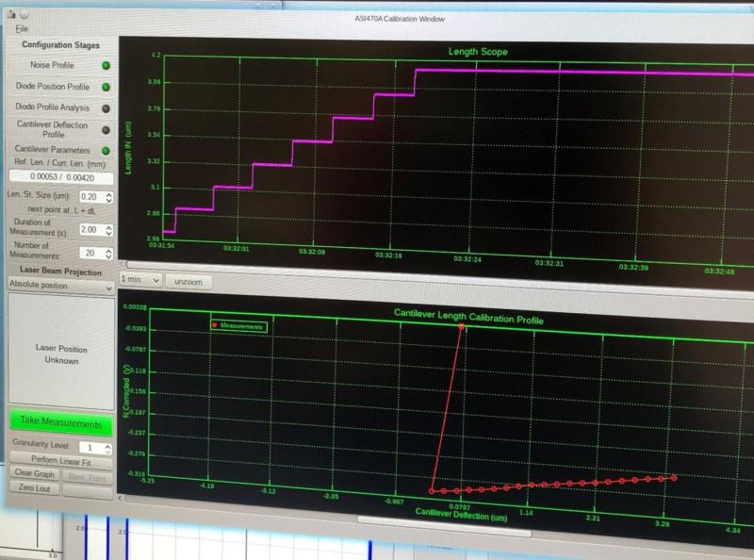Increase the Granularity Level value
This screenshot has height=560, width=754.
pos(107,443)
